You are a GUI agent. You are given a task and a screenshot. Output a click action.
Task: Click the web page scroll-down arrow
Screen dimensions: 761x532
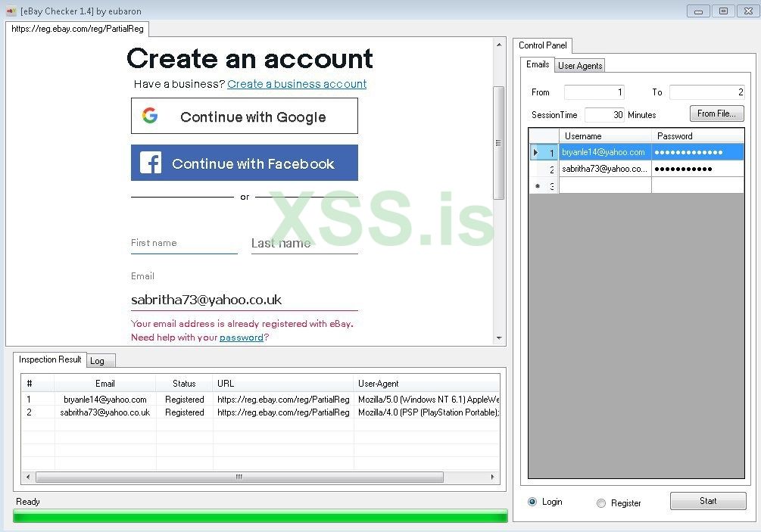(x=499, y=338)
